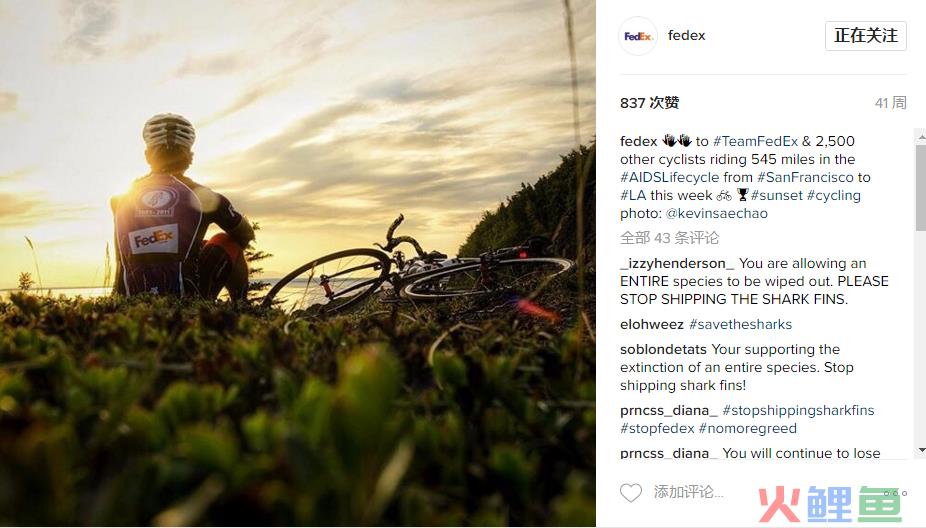Expand all 43 comments via 全部 43 条评论
The height and width of the screenshot is (528, 926).
pos(669,238)
